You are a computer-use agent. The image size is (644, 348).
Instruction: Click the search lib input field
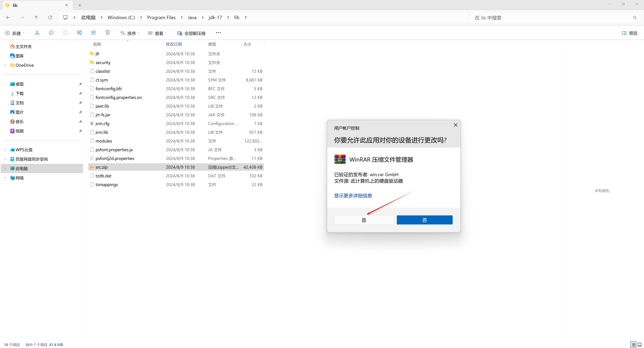(x=550, y=18)
